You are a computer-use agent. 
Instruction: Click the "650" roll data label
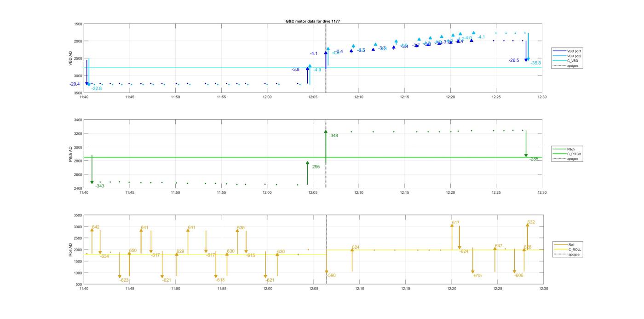(133, 251)
